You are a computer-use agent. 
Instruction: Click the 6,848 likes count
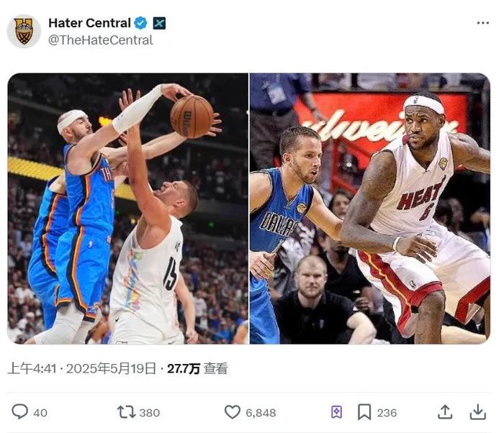261,413
